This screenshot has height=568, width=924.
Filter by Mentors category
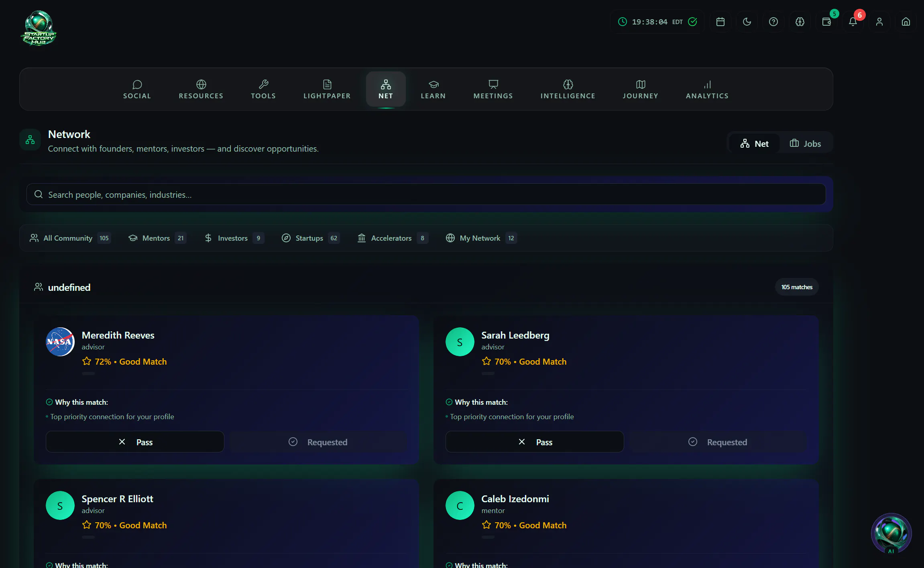(157, 238)
